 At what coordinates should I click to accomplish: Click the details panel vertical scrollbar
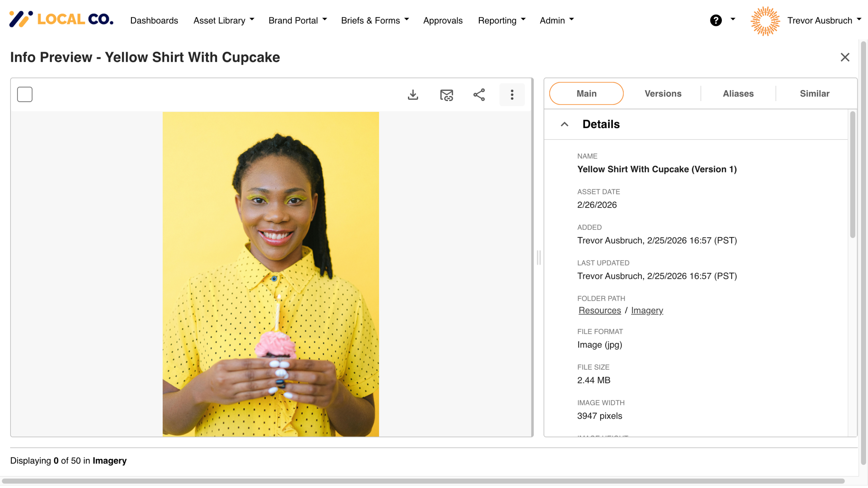coord(852,175)
